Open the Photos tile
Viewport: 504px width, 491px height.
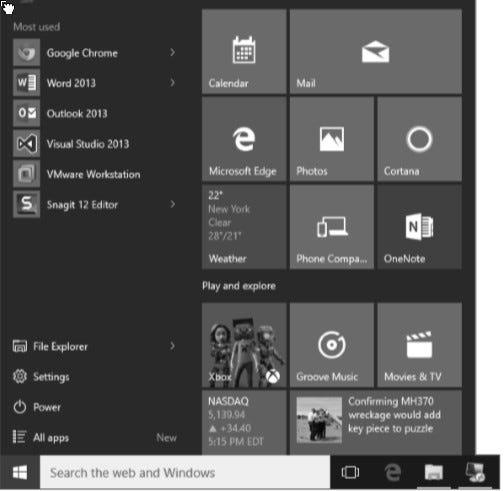click(x=332, y=139)
